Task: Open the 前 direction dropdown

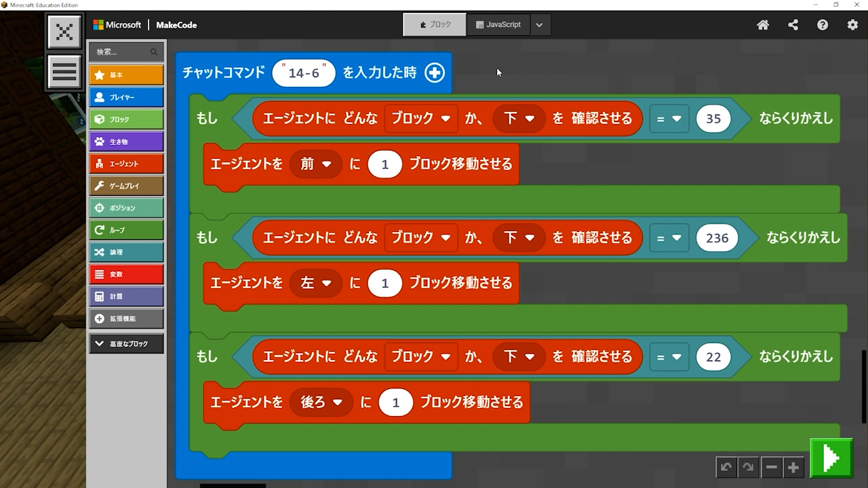Action: pyautogui.click(x=315, y=164)
